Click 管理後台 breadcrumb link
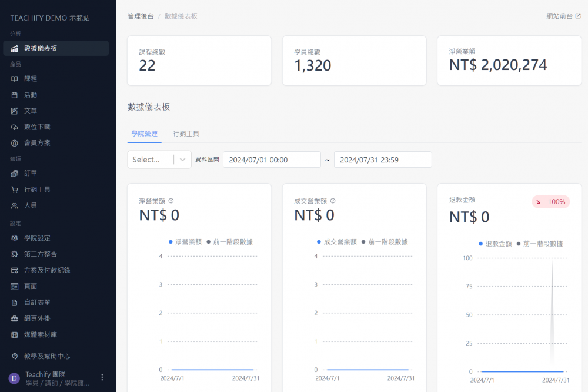This screenshot has height=392, width=588. point(141,16)
